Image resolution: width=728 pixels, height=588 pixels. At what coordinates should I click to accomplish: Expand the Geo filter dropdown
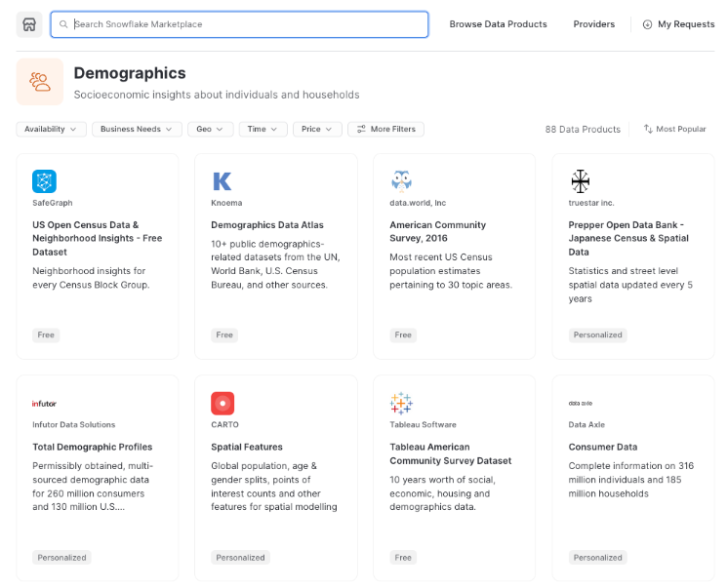tap(211, 129)
